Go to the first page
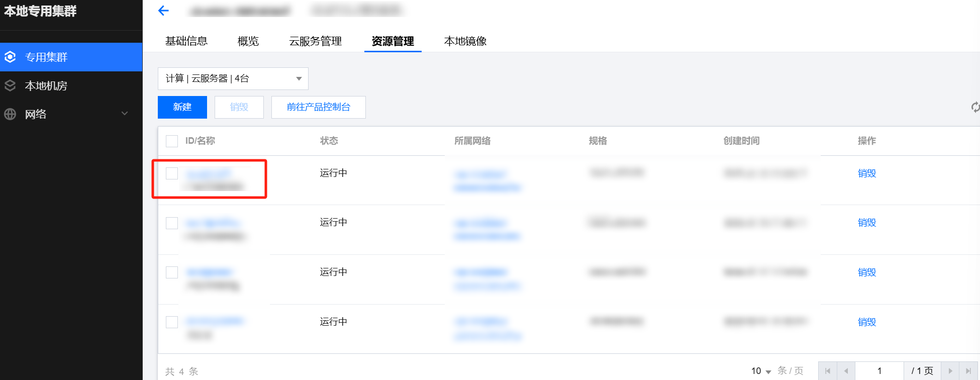The height and width of the screenshot is (380, 980). (828, 371)
